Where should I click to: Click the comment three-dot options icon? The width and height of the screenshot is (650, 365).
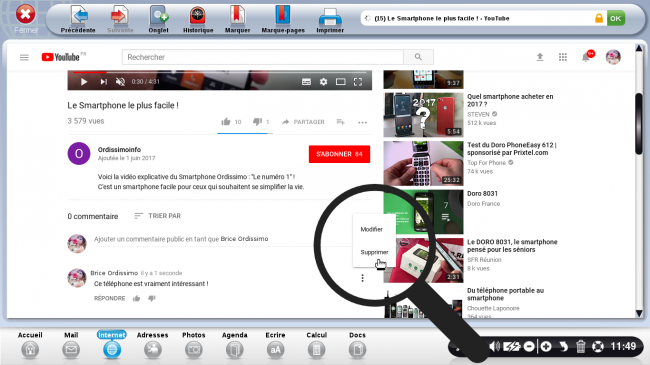(x=362, y=278)
